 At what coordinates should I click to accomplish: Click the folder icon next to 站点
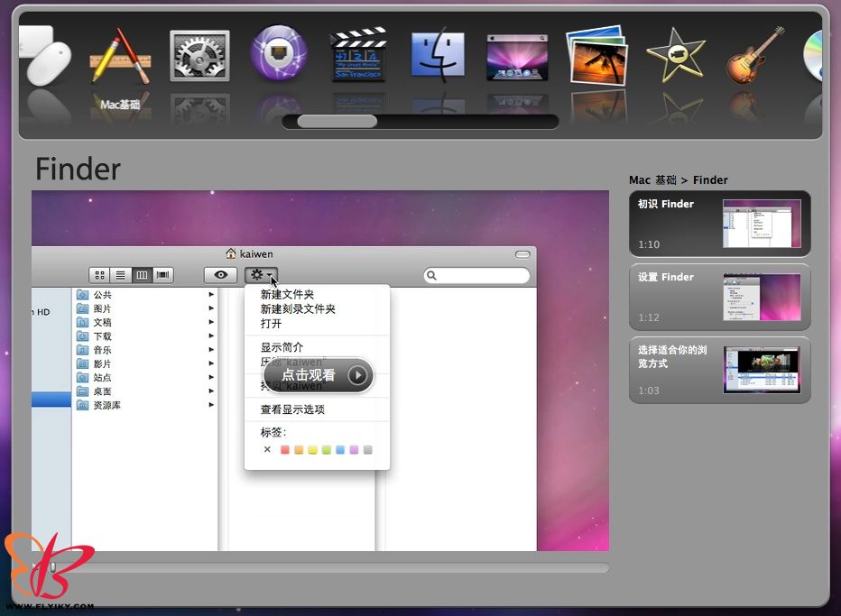83,377
